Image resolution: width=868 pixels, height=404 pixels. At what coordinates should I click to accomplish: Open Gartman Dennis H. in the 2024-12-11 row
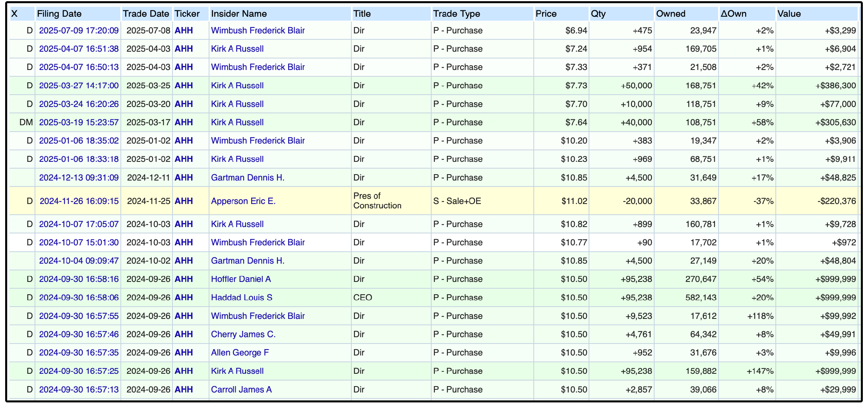pos(248,178)
